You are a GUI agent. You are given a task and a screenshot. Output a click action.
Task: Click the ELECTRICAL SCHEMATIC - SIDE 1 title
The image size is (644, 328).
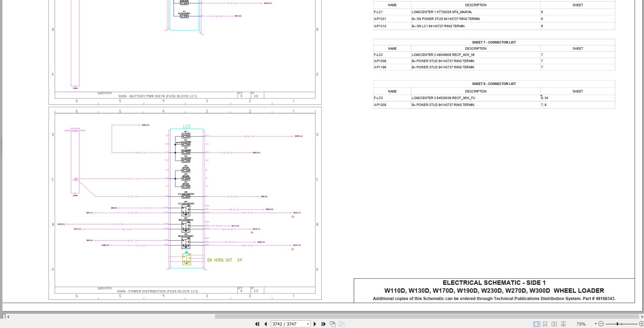(494, 282)
